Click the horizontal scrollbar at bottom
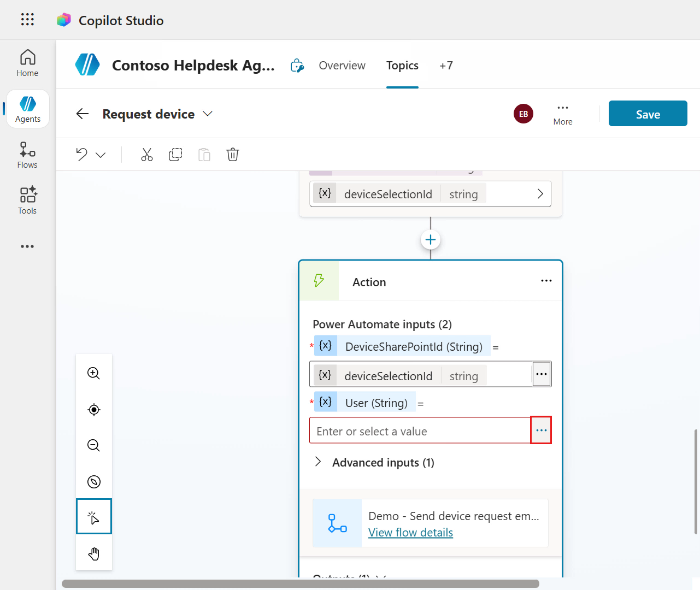 point(301,583)
